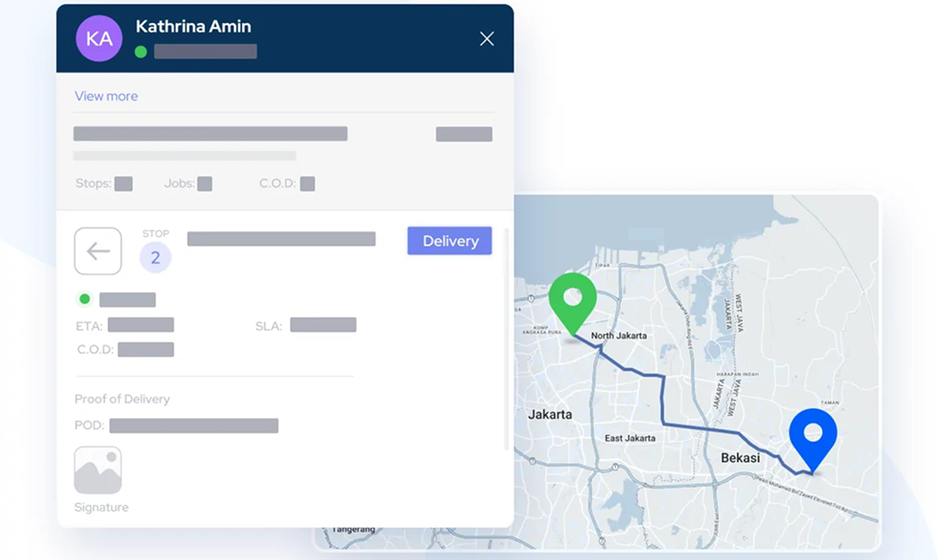945x560 pixels.
Task: Close the Kathrina Amin panel
Action: pyautogui.click(x=487, y=39)
